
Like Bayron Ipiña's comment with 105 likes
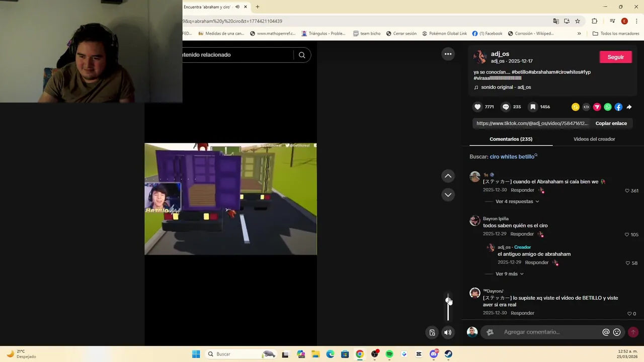point(627,234)
